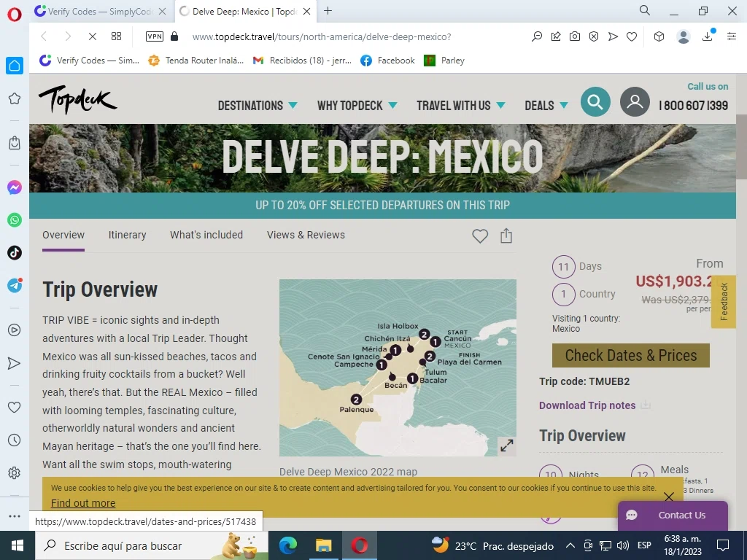
Task: Open the user account profile icon
Action: pyautogui.click(x=635, y=102)
